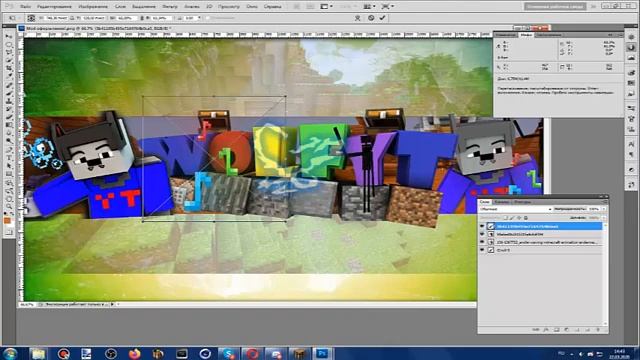Open the Файл menu
The height and width of the screenshot is (360, 640).
pos(25,7)
